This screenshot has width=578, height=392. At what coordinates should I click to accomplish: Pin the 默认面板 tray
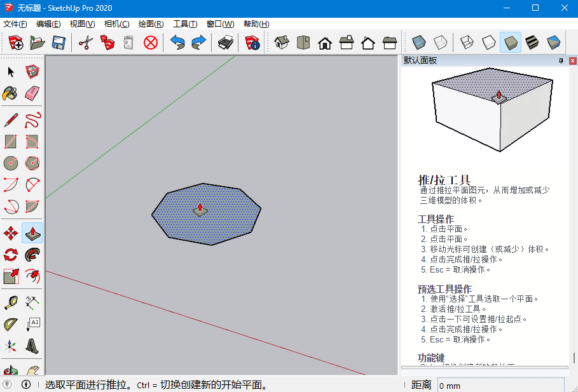[561, 61]
